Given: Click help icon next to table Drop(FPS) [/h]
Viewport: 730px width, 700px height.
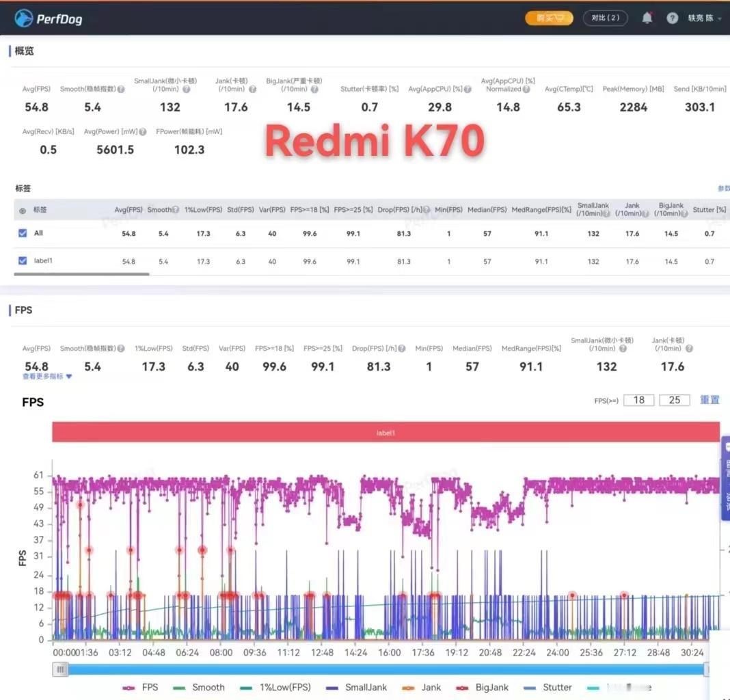Looking at the screenshot, I should (427, 210).
